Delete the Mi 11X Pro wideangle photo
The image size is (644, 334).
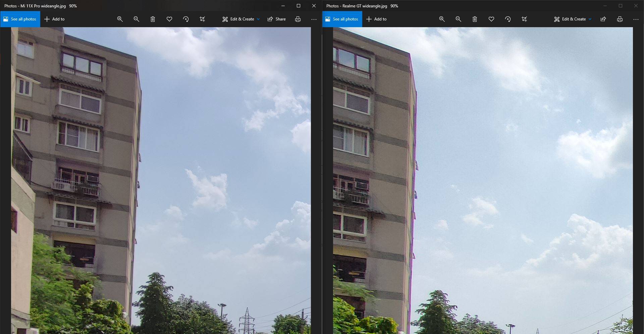click(153, 19)
